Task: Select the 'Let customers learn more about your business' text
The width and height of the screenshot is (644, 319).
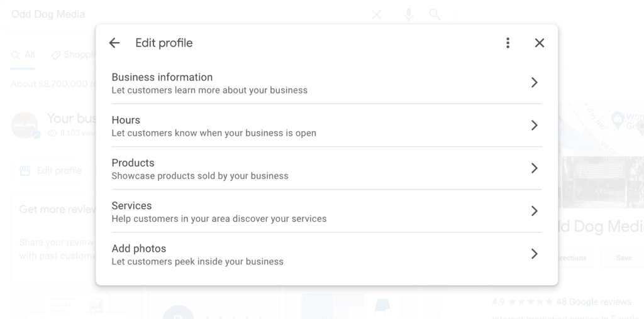Action: [209, 90]
